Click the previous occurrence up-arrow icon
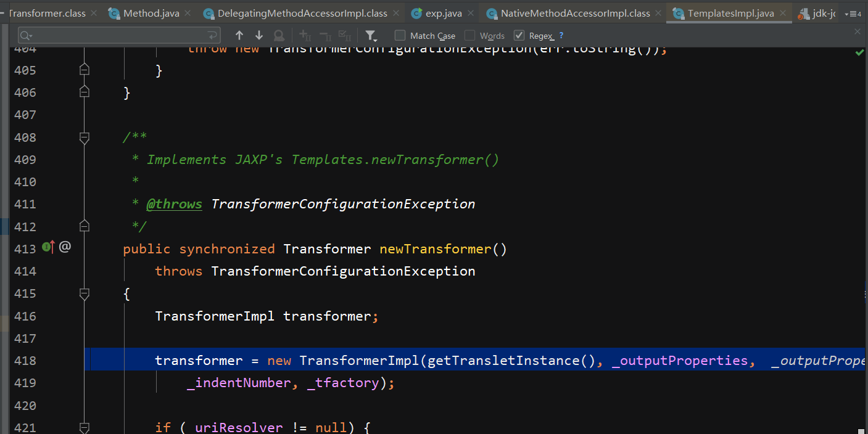This screenshot has height=434, width=868. pyautogui.click(x=239, y=35)
